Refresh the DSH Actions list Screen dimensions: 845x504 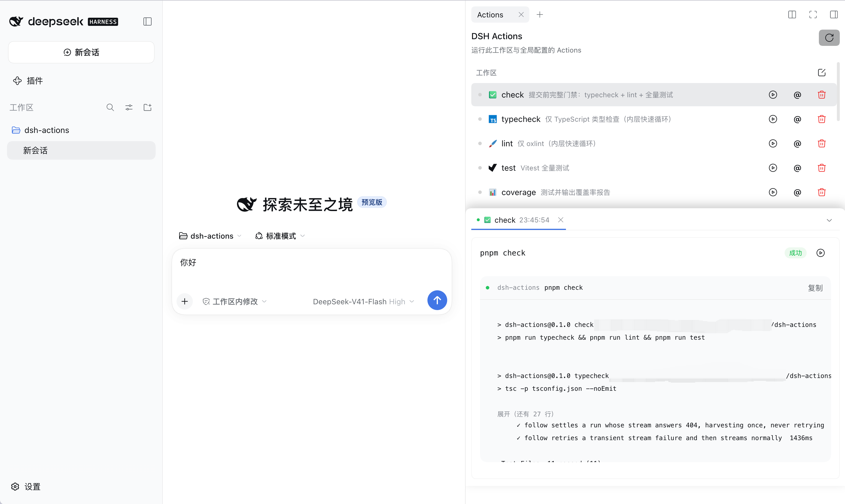829,38
